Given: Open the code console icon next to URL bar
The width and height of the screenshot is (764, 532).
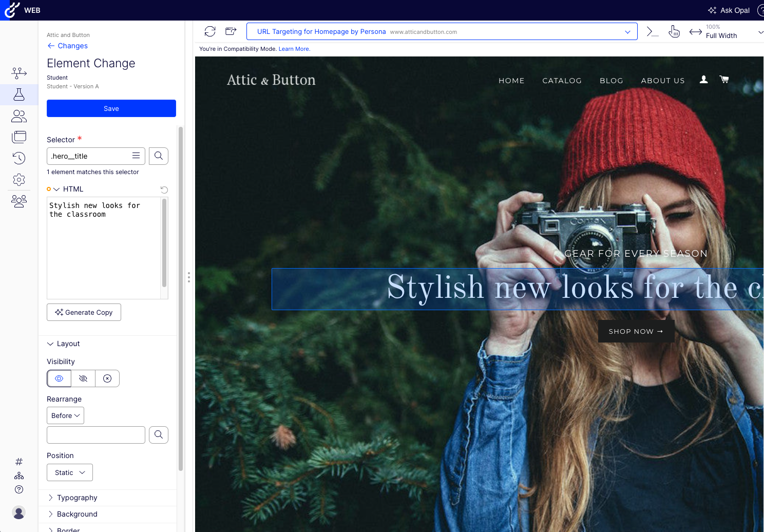Looking at the screenshot, I should pyautogui.click(x=652, y=31).
